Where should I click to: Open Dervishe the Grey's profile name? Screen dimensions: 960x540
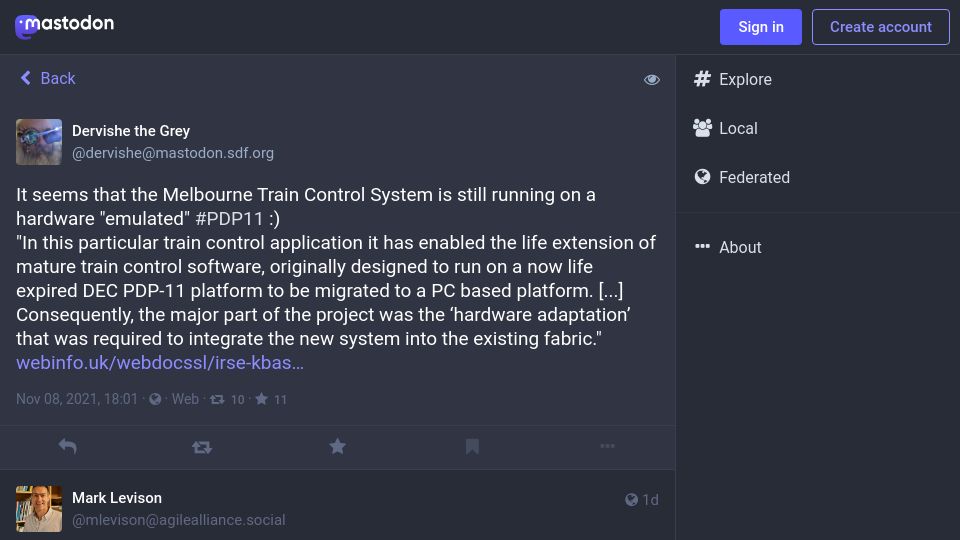[131, 131]
